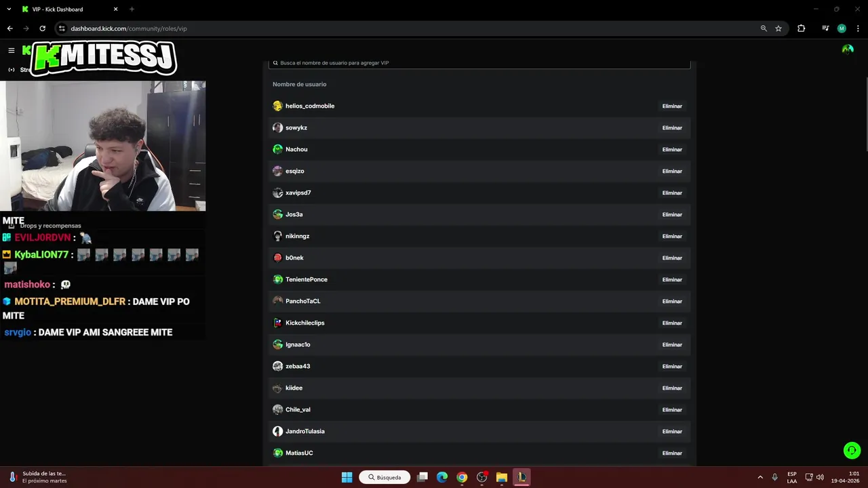Open Microsoft Edge from taskbar
This screenshot has width=868, height=488.
pos(442,477)
